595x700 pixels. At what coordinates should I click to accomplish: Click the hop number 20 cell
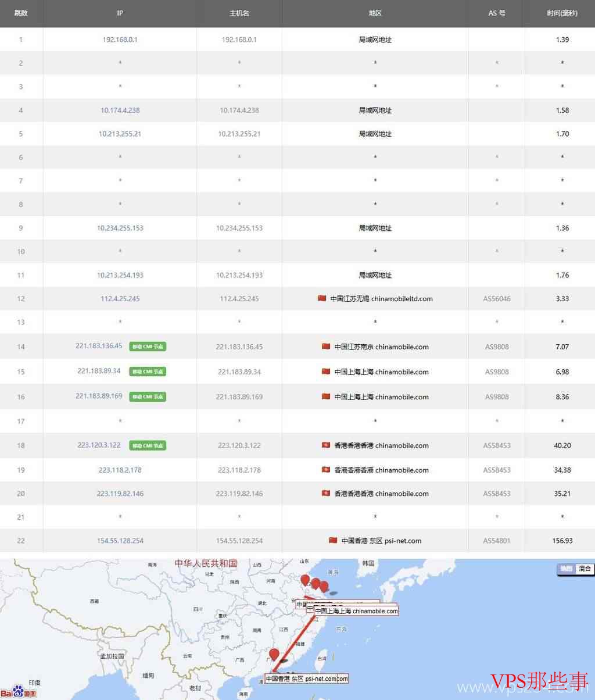tap(21, 493)
